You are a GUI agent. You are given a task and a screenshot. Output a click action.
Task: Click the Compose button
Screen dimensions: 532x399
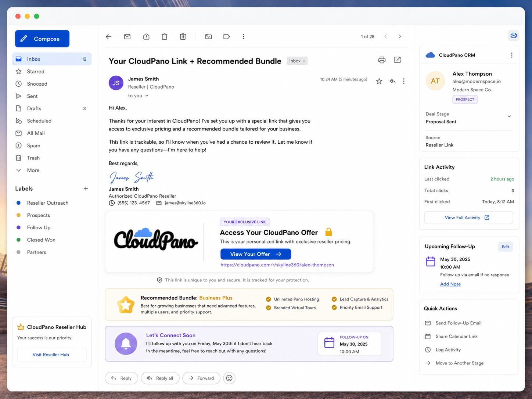[x=42, y=39]
